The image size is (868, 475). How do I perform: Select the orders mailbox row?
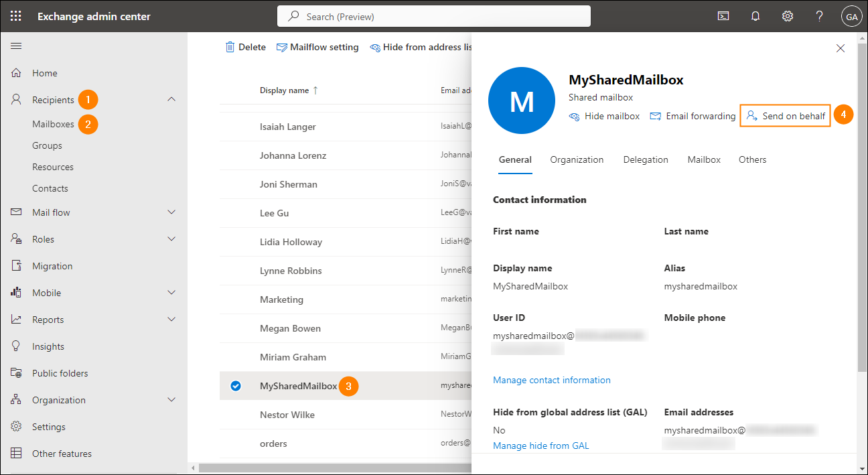[x=346, y=444]
